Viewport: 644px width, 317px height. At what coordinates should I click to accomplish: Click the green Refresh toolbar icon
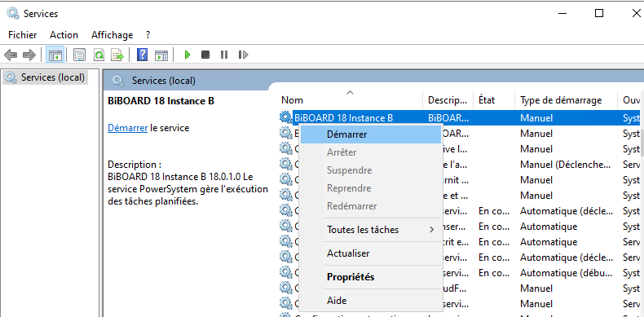pyautogui.click(x=99, y=55)
